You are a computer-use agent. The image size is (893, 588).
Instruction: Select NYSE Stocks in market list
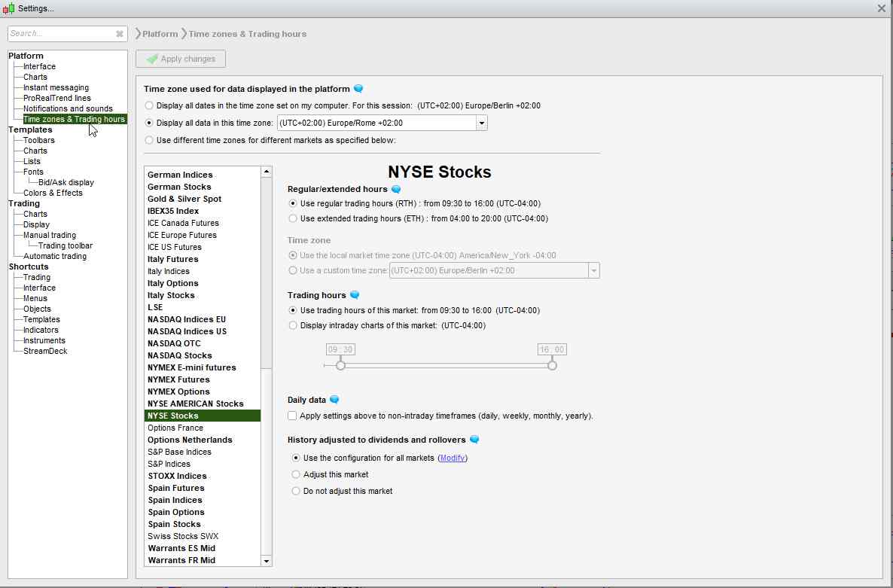coord(203,416)
